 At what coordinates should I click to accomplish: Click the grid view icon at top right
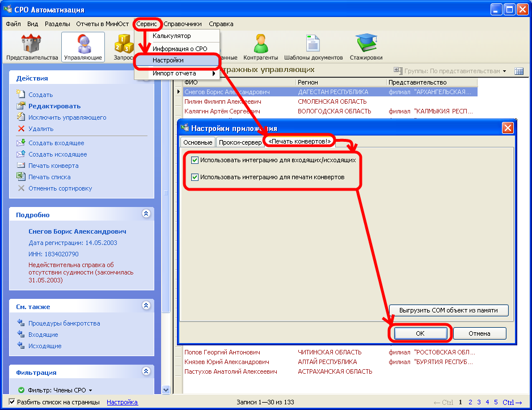(518, 71)
